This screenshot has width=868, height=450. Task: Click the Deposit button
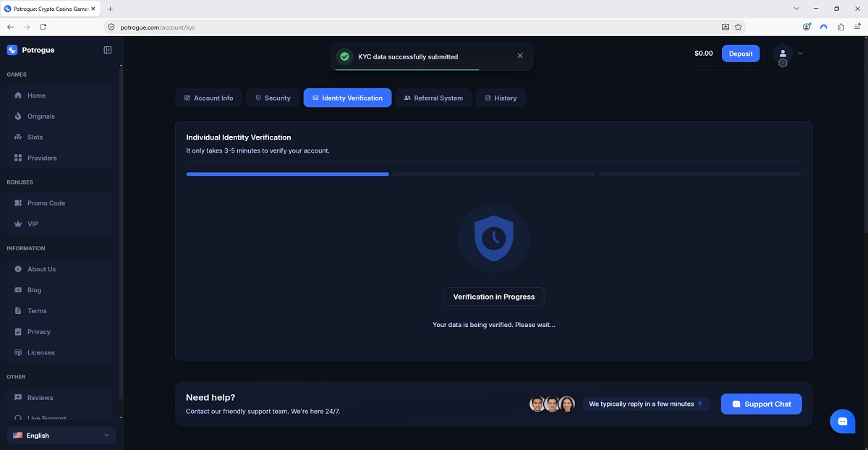[741, 54]
